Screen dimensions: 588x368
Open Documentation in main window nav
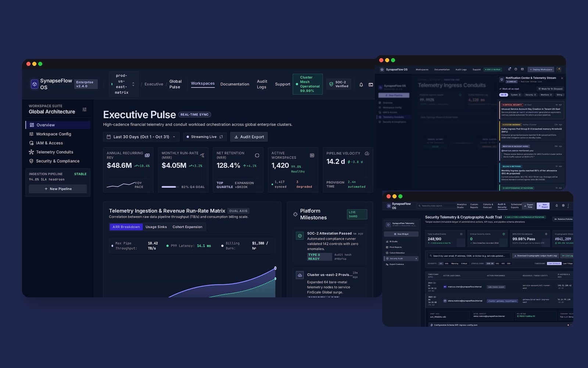(234, 84)
